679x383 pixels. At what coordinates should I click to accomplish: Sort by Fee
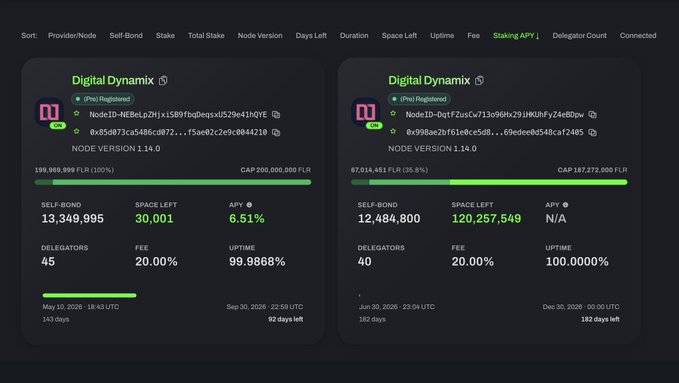coord(473,36)
